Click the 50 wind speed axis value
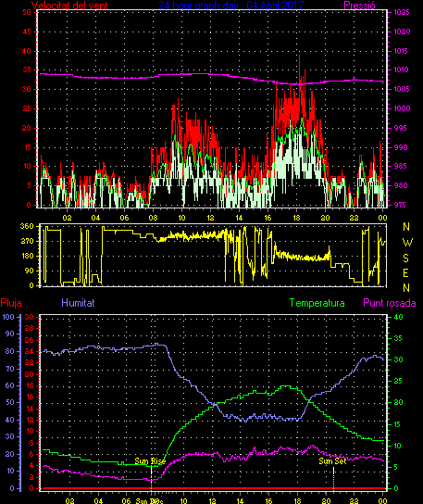The width and height of the screenshot is (423, 504). click(27, 12)
